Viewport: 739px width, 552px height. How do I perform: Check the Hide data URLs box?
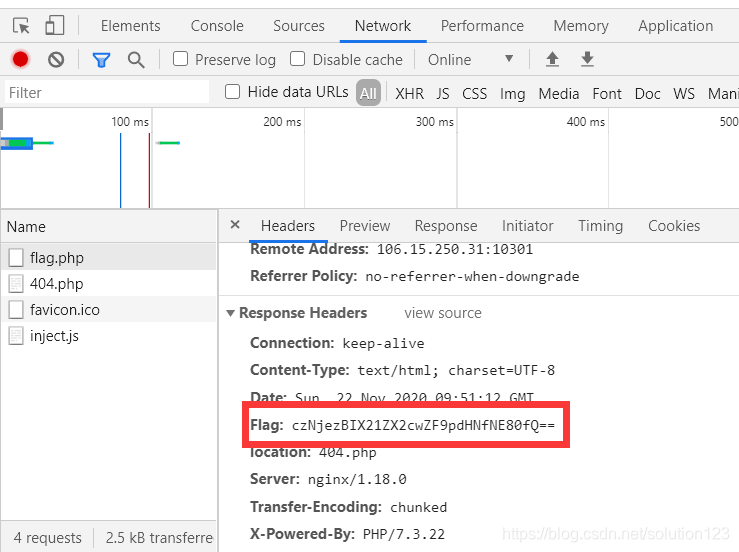[232, 91]
